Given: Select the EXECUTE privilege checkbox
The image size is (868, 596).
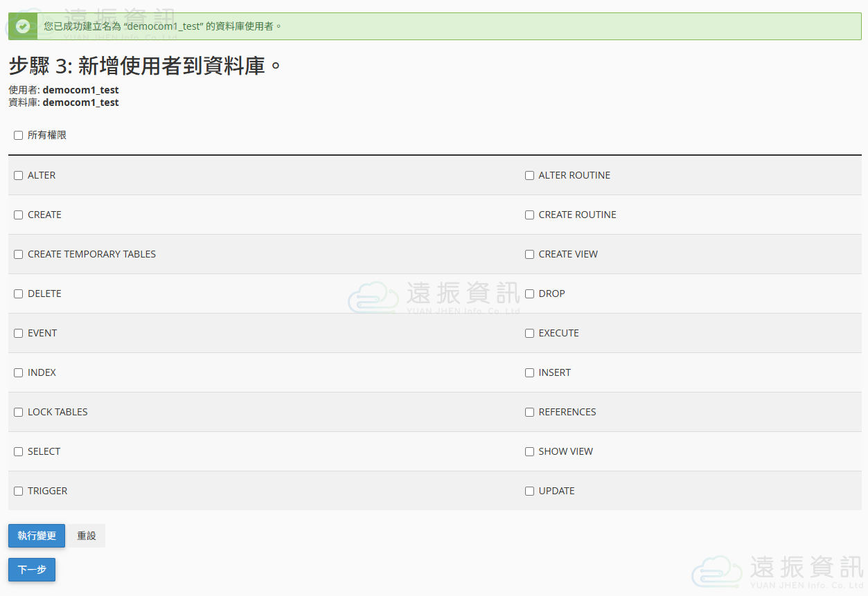Looking at the screenshot, I should pos(530,334).
